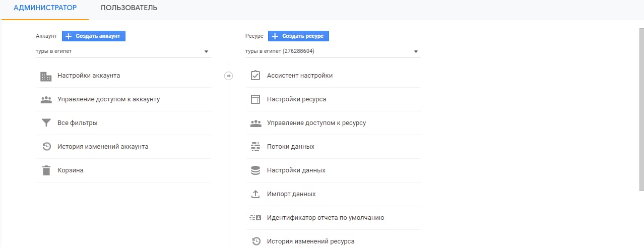This screenshot has width=644, height=247.
Task: Click the circular arrow between account and resource columns
Action: (228, 76)
